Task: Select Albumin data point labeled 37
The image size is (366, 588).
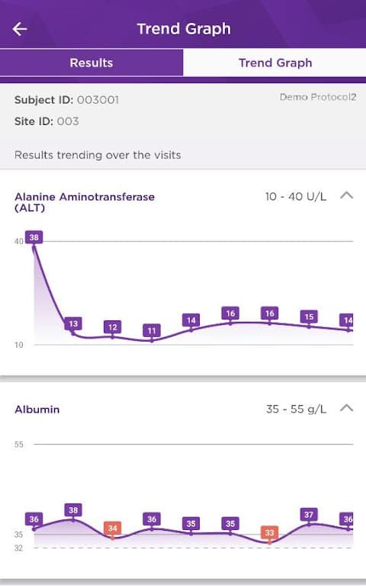Action: [309, 515]
